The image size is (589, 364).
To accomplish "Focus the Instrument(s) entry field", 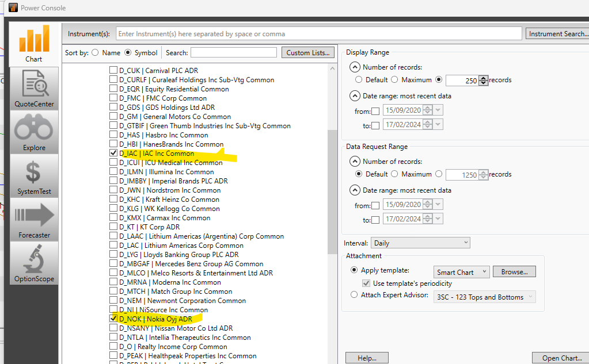I will (x=319, y=34).
